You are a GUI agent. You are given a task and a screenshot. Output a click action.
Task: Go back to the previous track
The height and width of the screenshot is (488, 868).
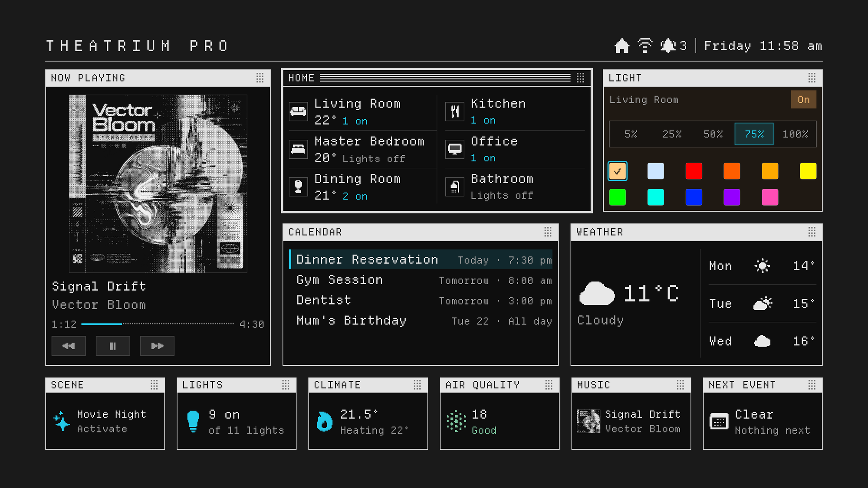(69, 346)
